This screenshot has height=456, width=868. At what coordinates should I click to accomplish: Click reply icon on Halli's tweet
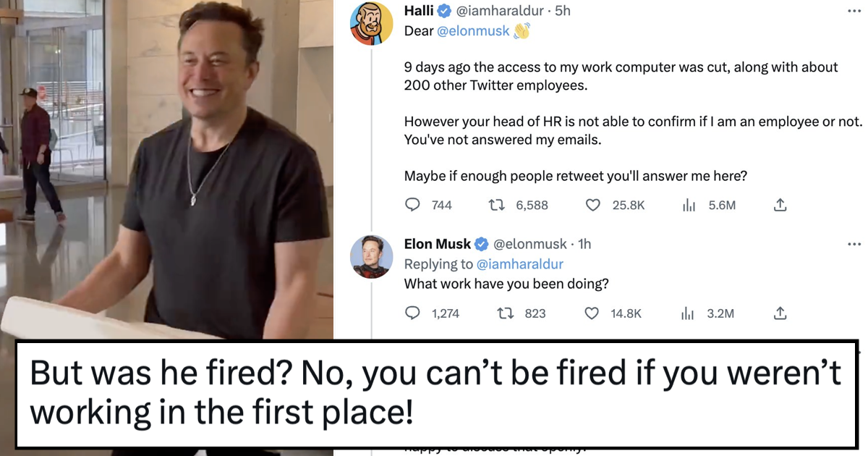412,205
